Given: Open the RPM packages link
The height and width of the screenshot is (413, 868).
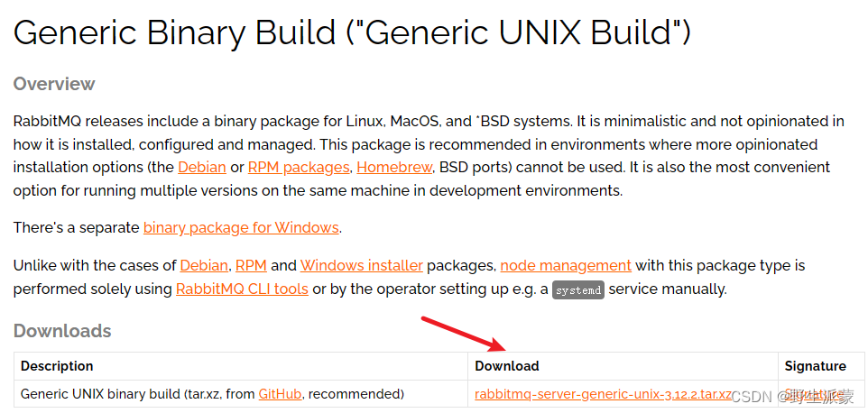Looking at the screenshot, I should [x=299, y=167].
